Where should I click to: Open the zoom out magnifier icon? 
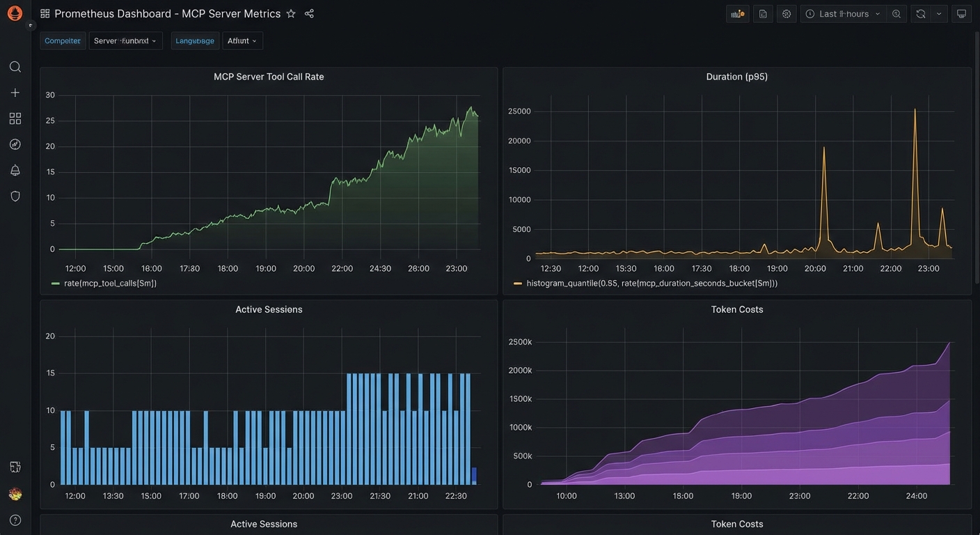click(x=896, y=13)
